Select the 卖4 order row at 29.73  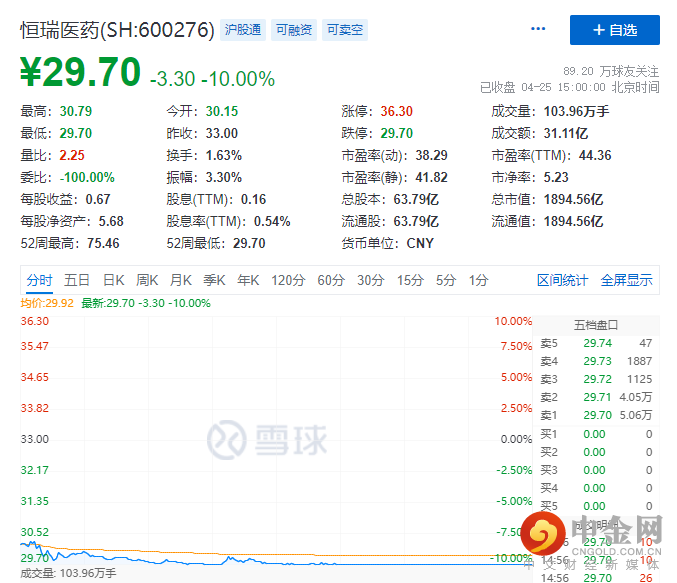click(596, 361)
